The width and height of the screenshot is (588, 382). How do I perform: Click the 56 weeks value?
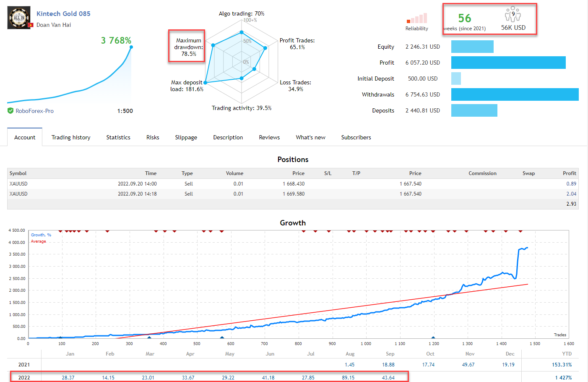[465, 18]
